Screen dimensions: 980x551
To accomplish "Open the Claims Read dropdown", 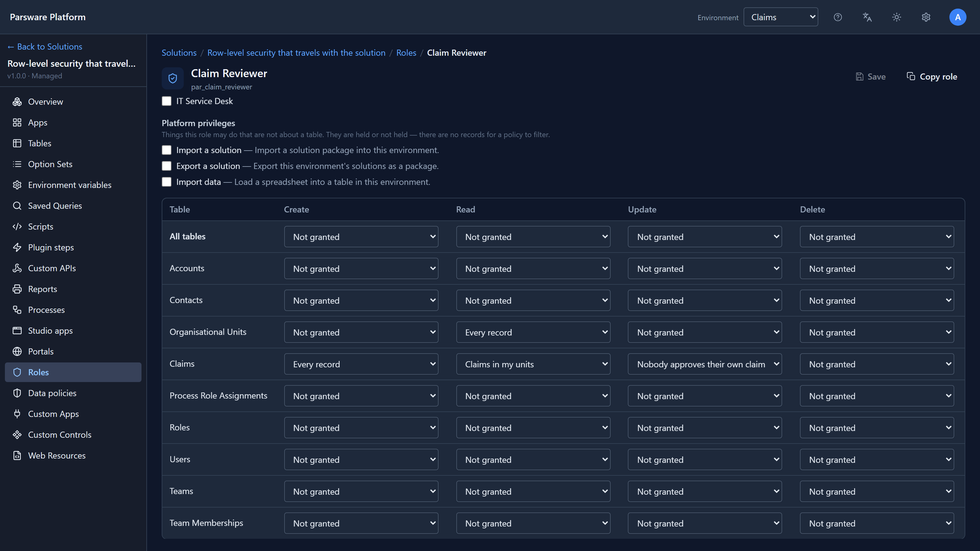I will coord(533,364).
